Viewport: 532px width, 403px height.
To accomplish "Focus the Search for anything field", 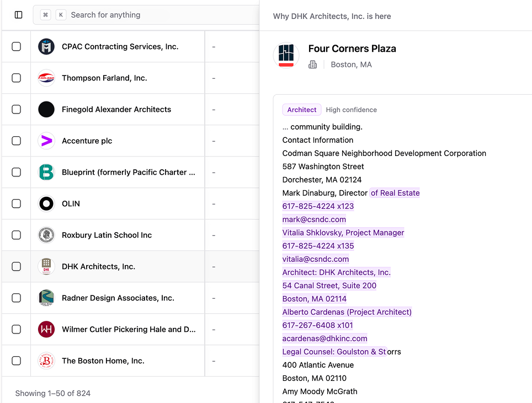I will coord(147,15).
